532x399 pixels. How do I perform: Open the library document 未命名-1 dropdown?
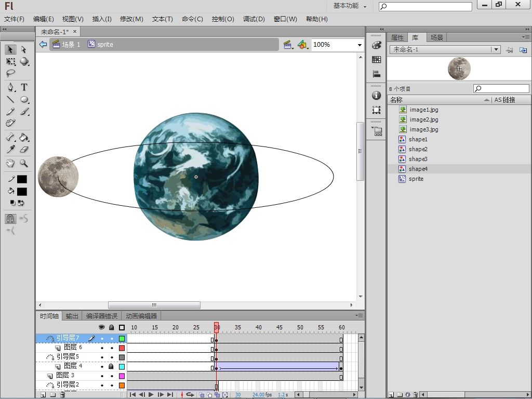(496, 49)
